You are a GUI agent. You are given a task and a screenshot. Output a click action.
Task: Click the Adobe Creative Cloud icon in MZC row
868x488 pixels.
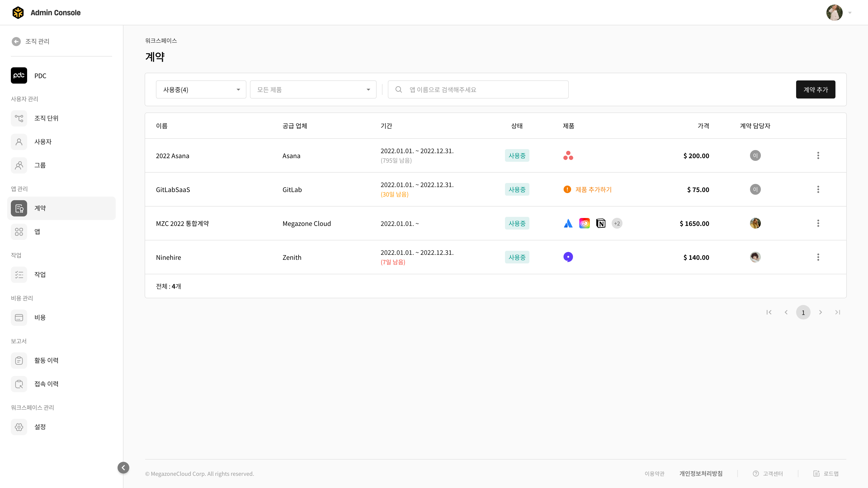(x=585, y=223)
